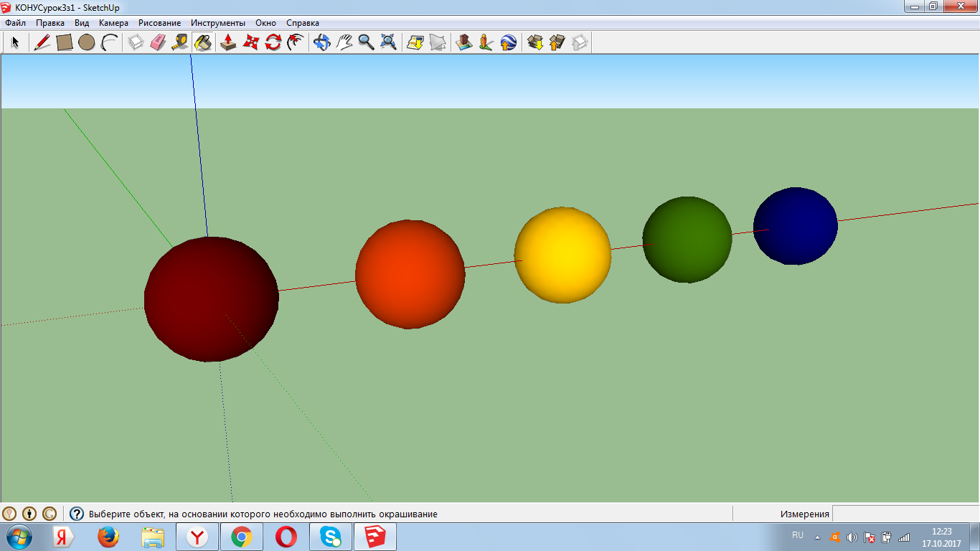Open the Вид menu
The image size is (980, 551).
tap(82, 23)
